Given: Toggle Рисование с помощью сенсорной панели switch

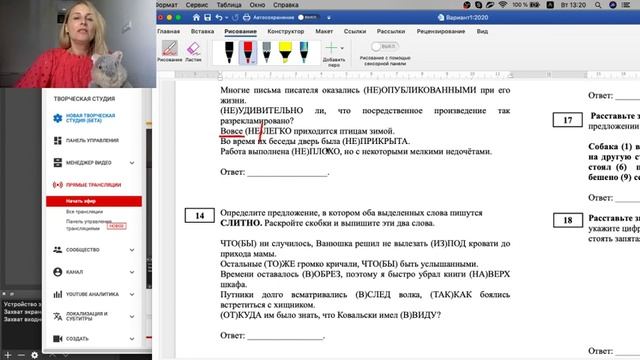Looking at the screenshot, I should click(x=384, y=46).
